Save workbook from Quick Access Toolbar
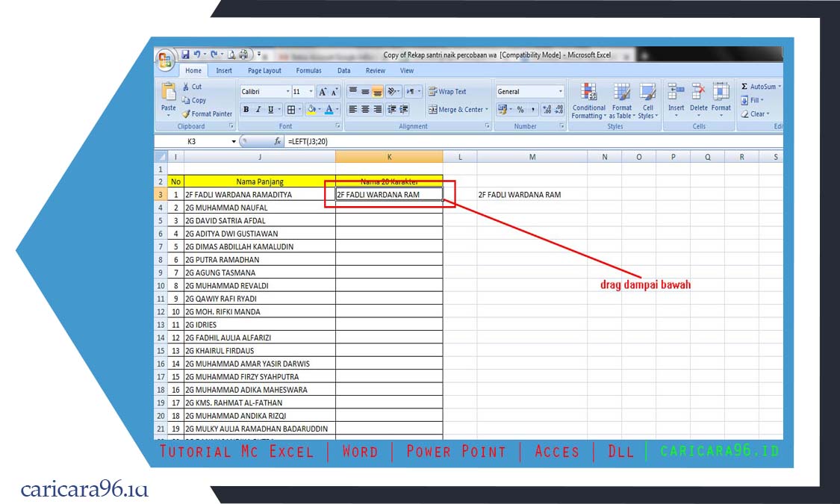This screenshot has width=840, height=504. 185,55
